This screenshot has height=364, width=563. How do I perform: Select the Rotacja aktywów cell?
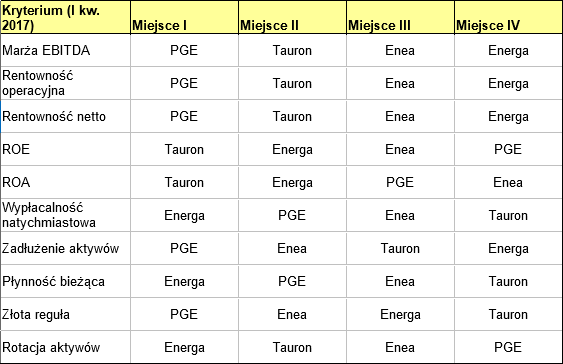point(65,347)
